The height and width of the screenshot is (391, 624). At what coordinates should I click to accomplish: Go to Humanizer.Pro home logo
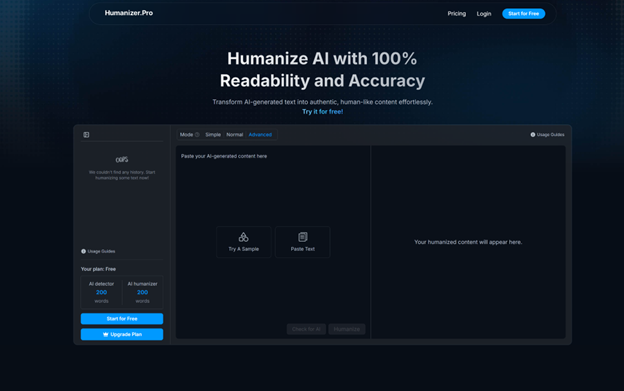click(129, 13)
